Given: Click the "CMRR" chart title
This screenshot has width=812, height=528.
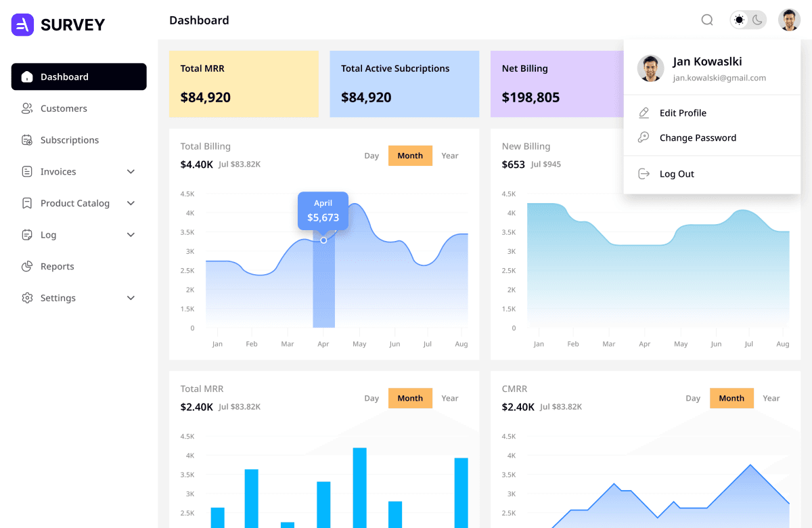Looking at the screenshot, I should coord(514,389).
